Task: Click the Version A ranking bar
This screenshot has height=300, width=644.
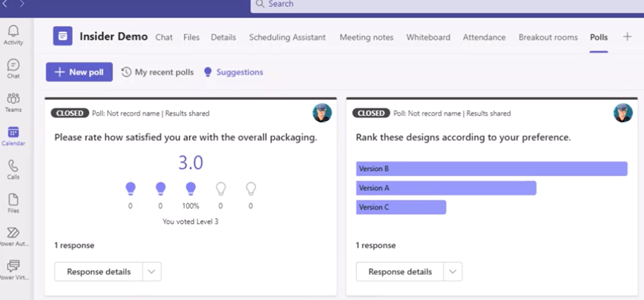Action: coord(446,188)
